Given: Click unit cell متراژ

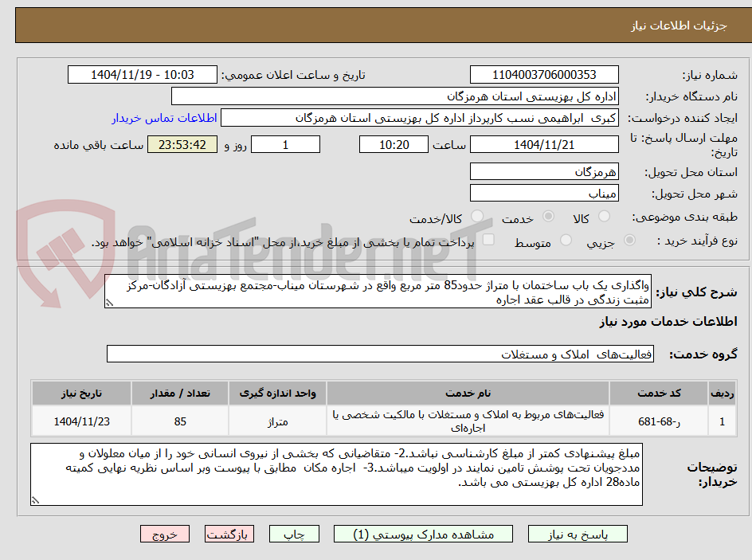Looking at the screenshot, I should point(278,421).
